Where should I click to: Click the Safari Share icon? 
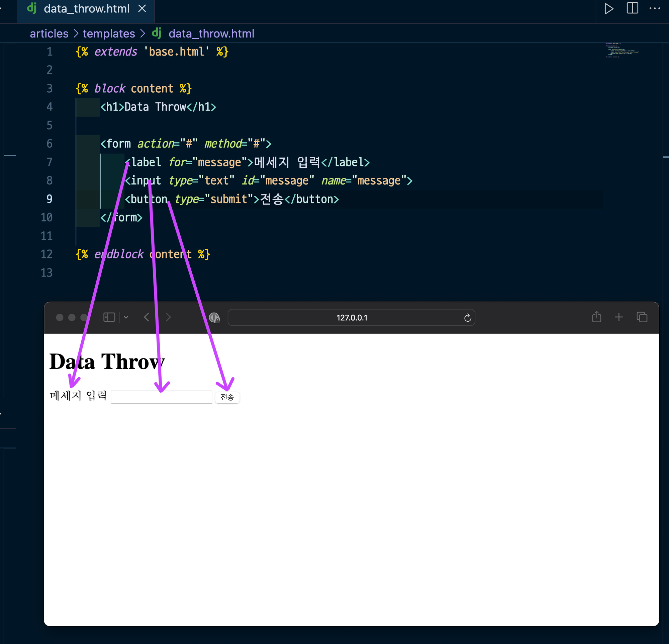[596, 317]
